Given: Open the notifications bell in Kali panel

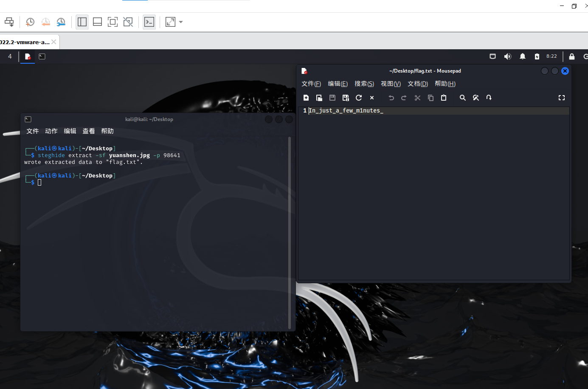Looking at the screenshot, I should coord(523,56).
